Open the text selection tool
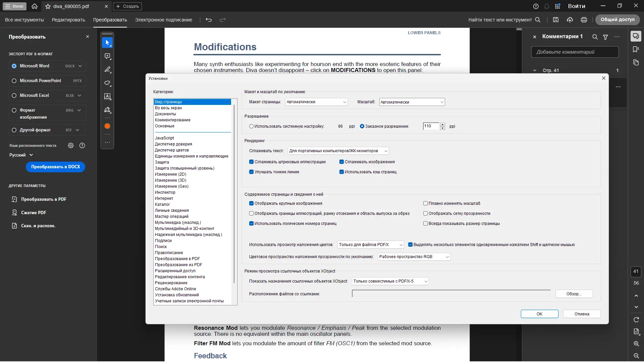644x362 pixels. coord(107,97)
